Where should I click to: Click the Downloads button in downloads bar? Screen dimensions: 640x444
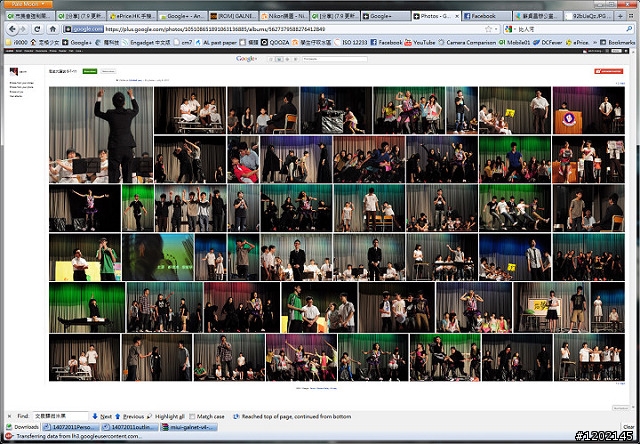pyautogui.click(x=22, y=427)
